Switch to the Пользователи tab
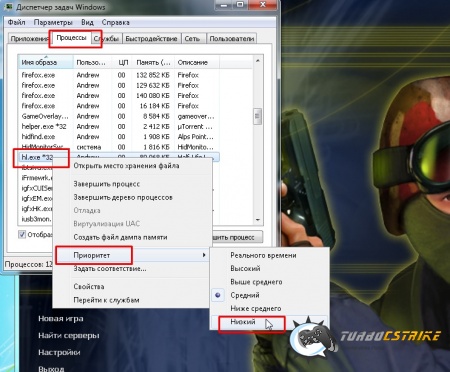 coord(232,39)
